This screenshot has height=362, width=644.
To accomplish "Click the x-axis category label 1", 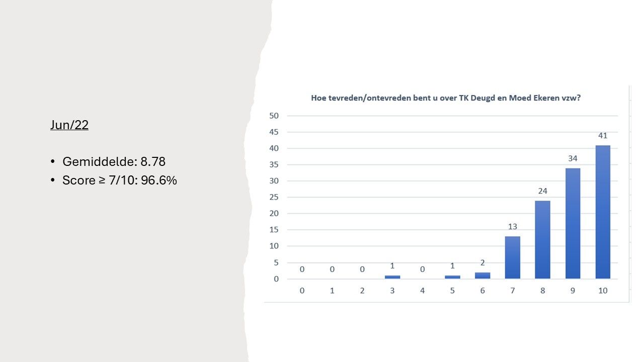I will coord(332,291).
